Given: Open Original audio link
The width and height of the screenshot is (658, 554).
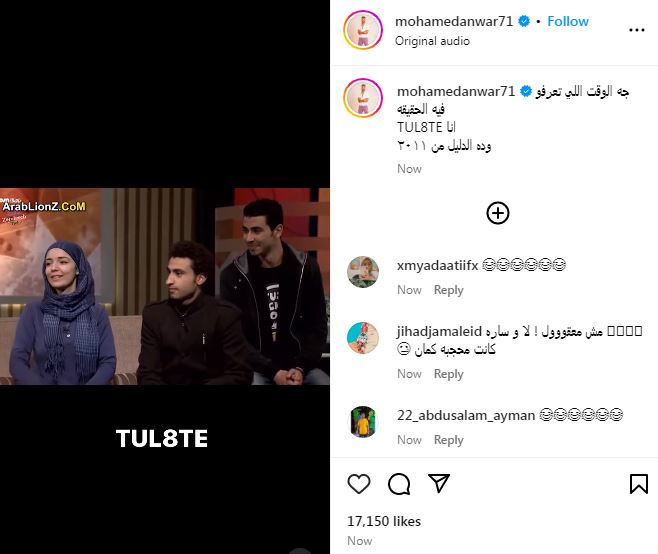Looking at the screenshot, I should coord(432,41).
